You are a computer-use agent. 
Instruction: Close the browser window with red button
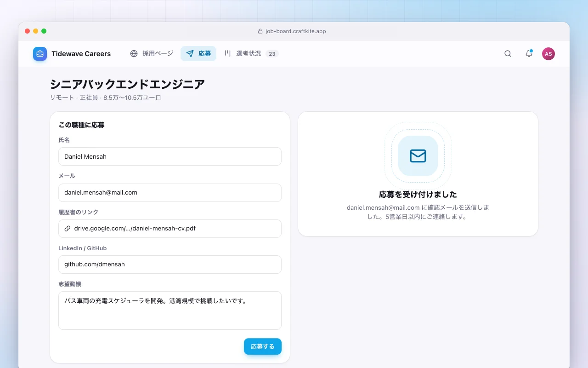27,31
